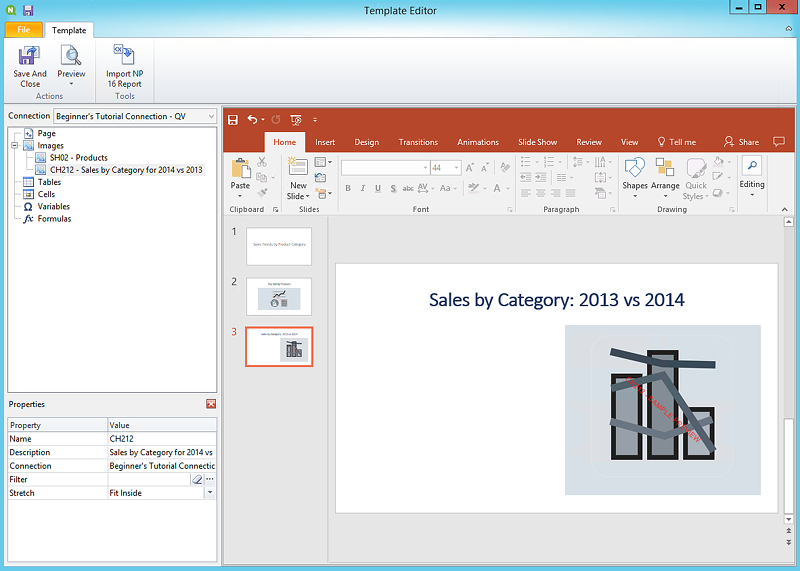This screenshot has width=800, height=571.
Task: Insert a New Slide from ribbon
Action: pyautogui.click(x=298, y=169)
